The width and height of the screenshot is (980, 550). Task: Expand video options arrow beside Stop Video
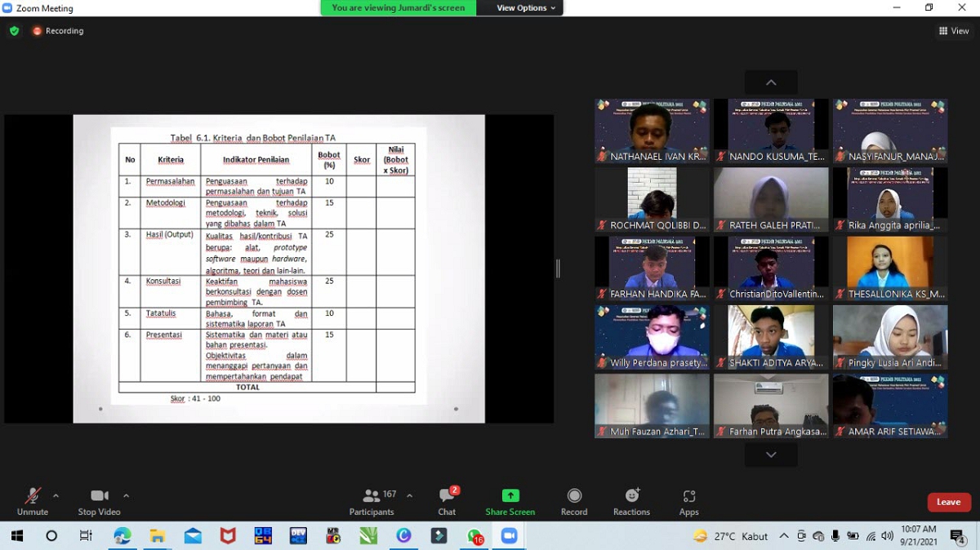click(x=126, y=495)
